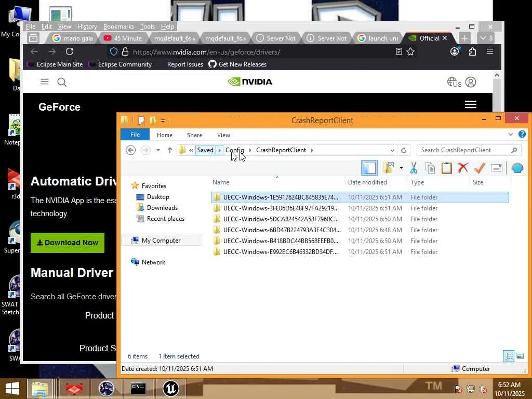Open the list all tabs dropdown
This screenshot has width=532, height=399.
(486, 38)
